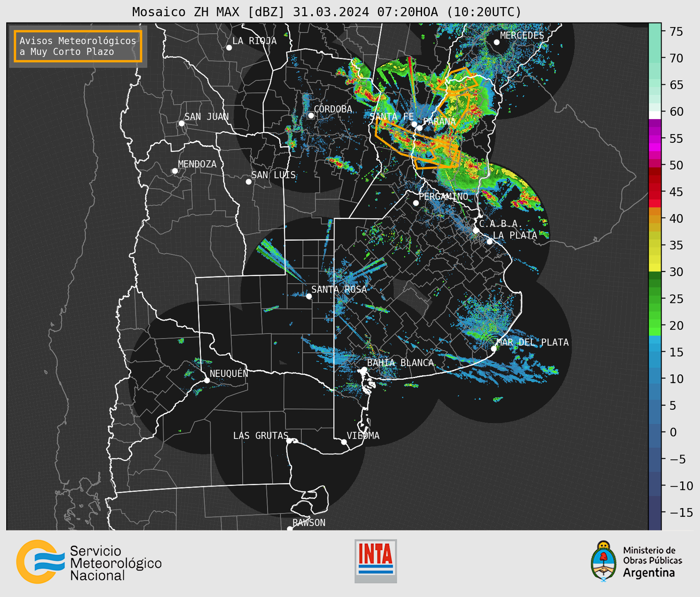Click the SAN JUAN label text
700x597 pixels.
click(207, 117)
